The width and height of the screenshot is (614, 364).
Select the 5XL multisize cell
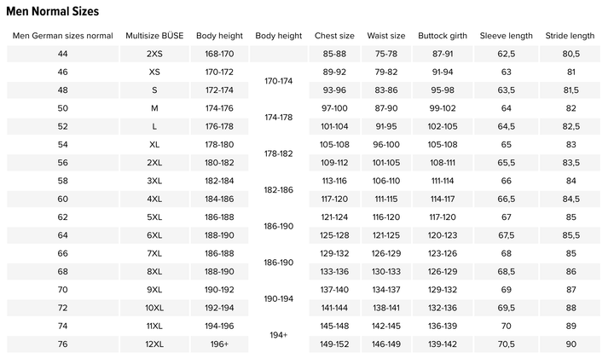pos(154,217)
